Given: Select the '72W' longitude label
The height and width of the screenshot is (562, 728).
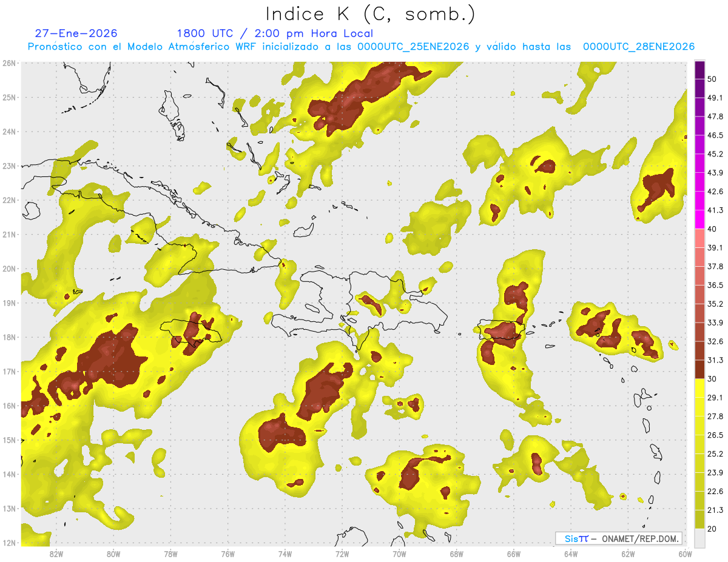Looking at the screenshot, I should 342,554.
